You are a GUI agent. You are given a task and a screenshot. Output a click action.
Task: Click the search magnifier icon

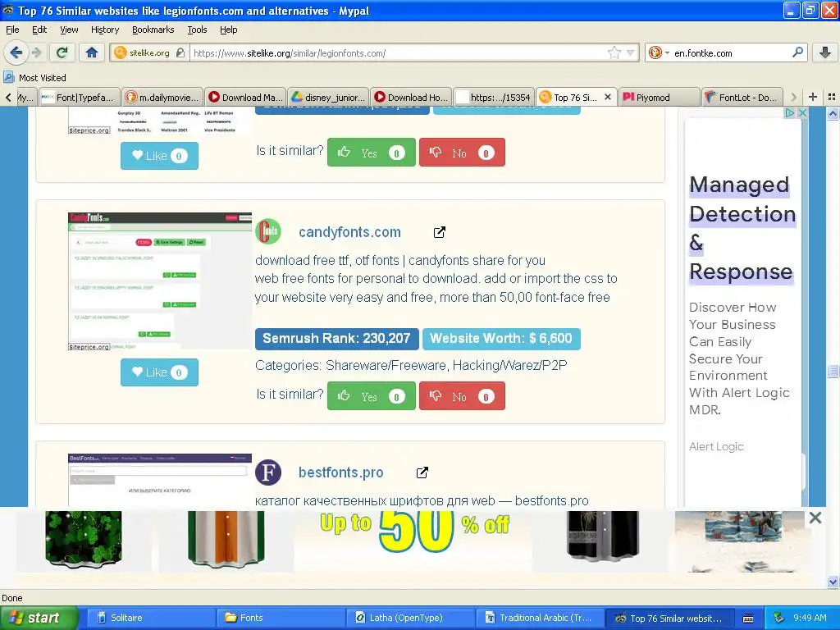[797, 52]
